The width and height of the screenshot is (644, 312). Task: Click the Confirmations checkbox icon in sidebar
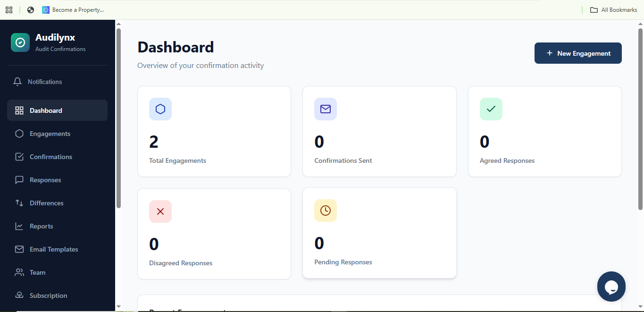19,157
